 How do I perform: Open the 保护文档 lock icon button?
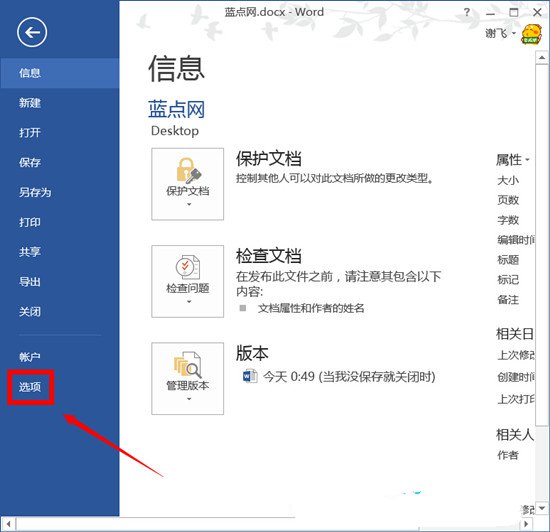pos(187,184)
